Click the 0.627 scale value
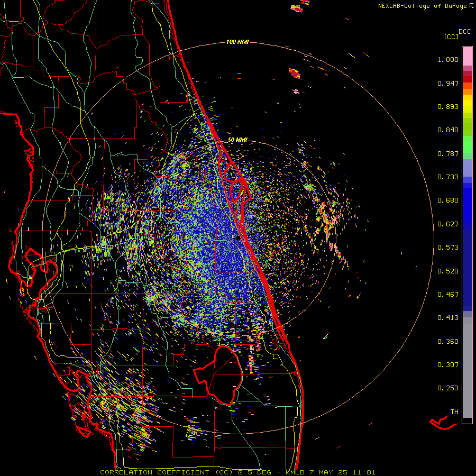This screenshot has height=476, width=476. pos(448,224)
